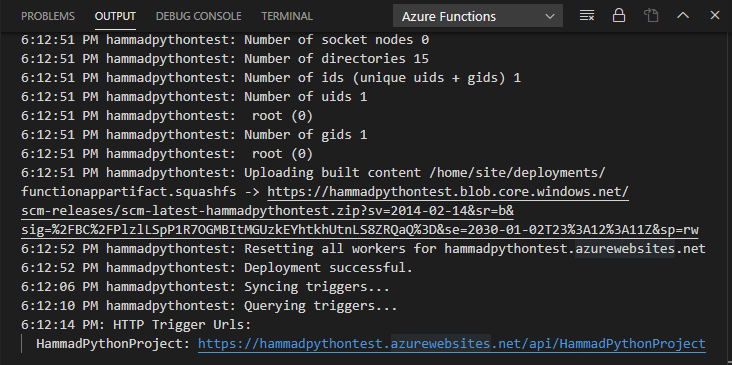
Task: Click the 'HTTP Trigger Urls:' line
Action: [x=136, y=325]
